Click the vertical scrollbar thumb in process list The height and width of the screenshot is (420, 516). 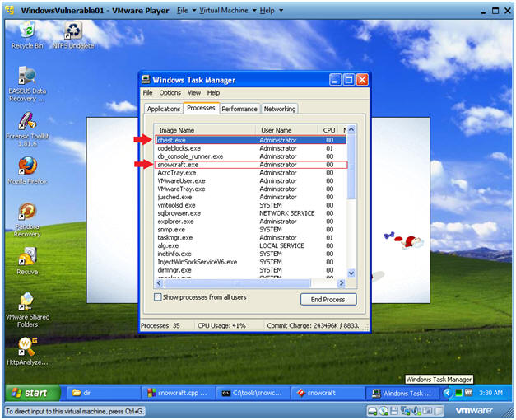pos(351,166)
